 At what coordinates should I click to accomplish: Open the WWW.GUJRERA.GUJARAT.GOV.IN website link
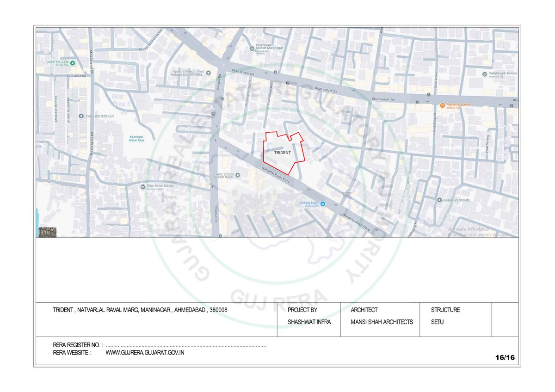point(145,352)
